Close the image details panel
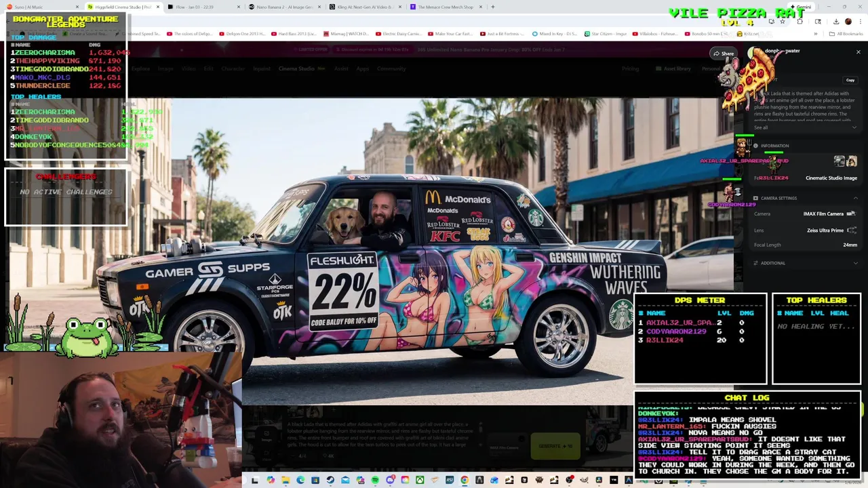The image size is (868, 488). [858, 52]
